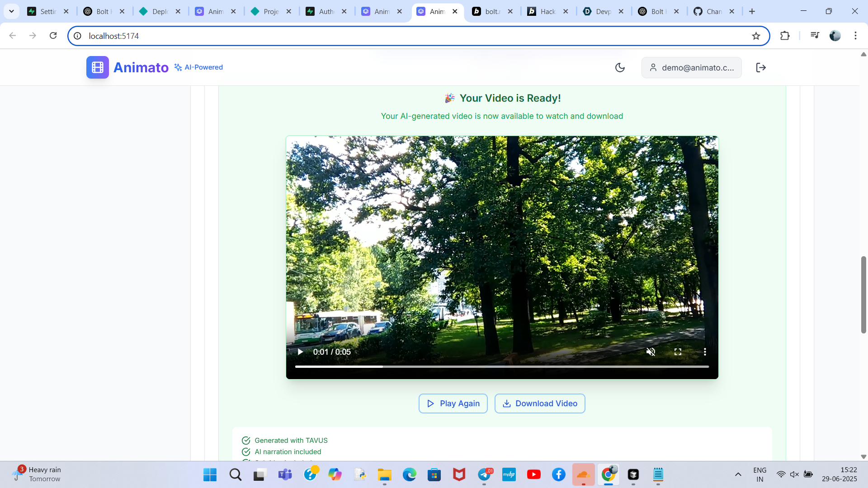Click the Animato film logo icon
Viewport: 868px width, 488px height.
(97, 67)
